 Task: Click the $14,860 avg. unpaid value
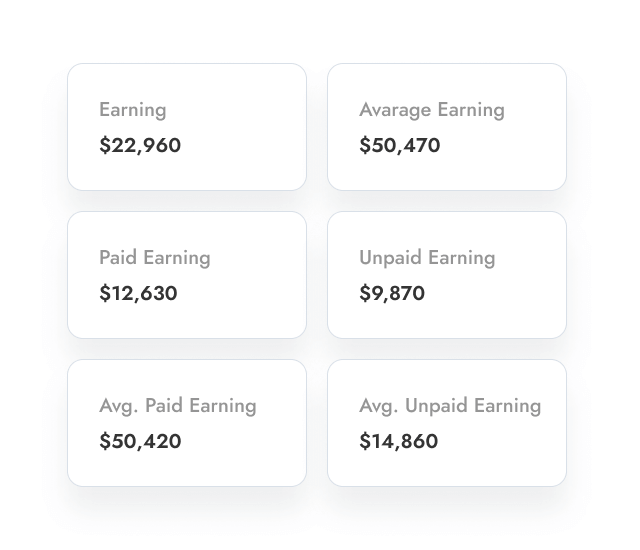point(398,441)
